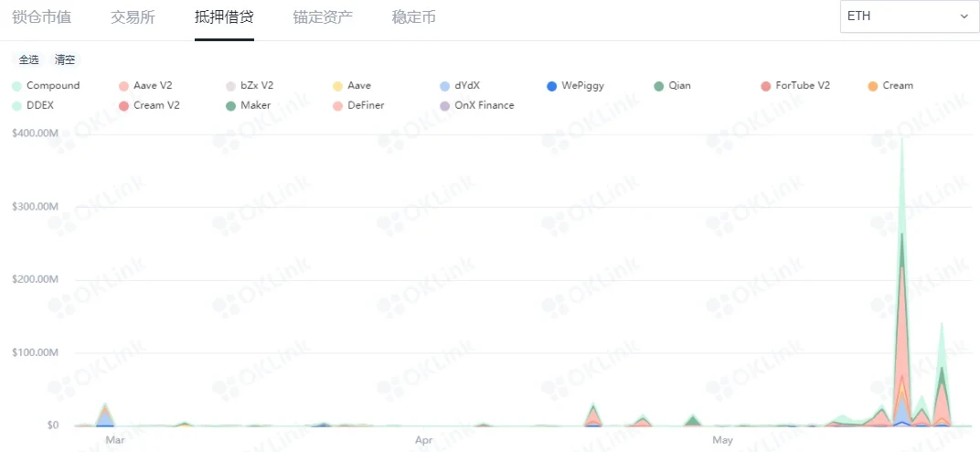The image size is (980, 452).
Task: Click the WePiggy blue legend dot
Action: click(x=551, y=86)
